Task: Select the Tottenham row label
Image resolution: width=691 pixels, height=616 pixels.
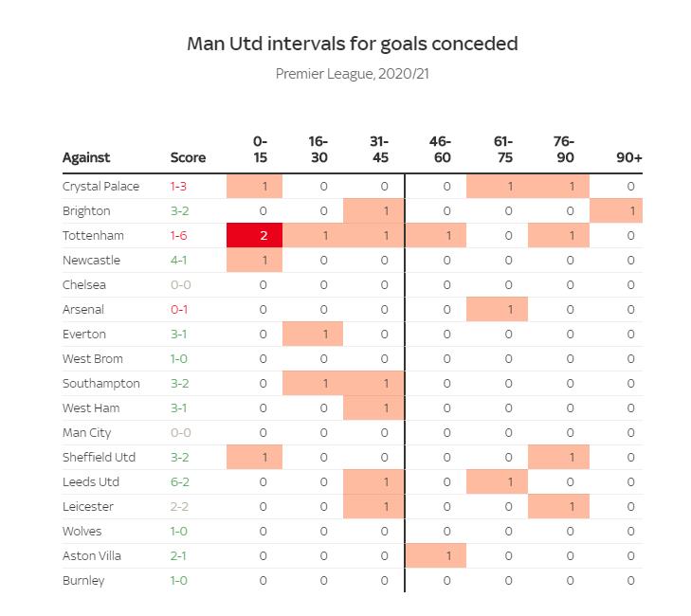Action: [93, 235]
